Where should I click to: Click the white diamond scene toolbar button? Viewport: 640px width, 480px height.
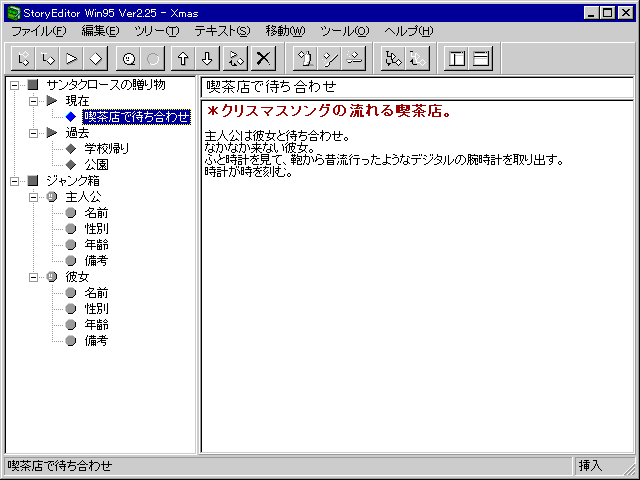tap(96, 59)
